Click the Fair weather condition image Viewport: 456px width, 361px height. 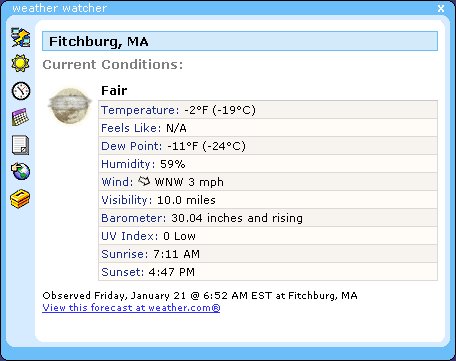click(70, 105)
